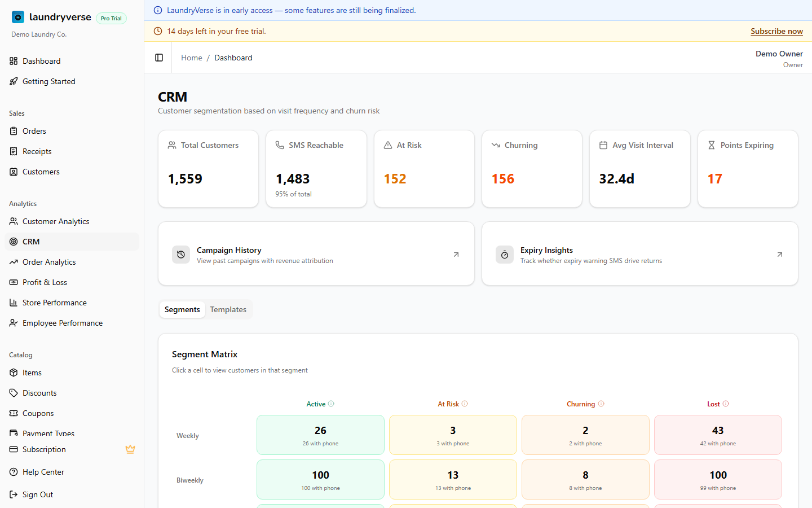This screenshot has width=812, height=508.
Task: Click the Subscription card icon
Action: coord(14,449)
